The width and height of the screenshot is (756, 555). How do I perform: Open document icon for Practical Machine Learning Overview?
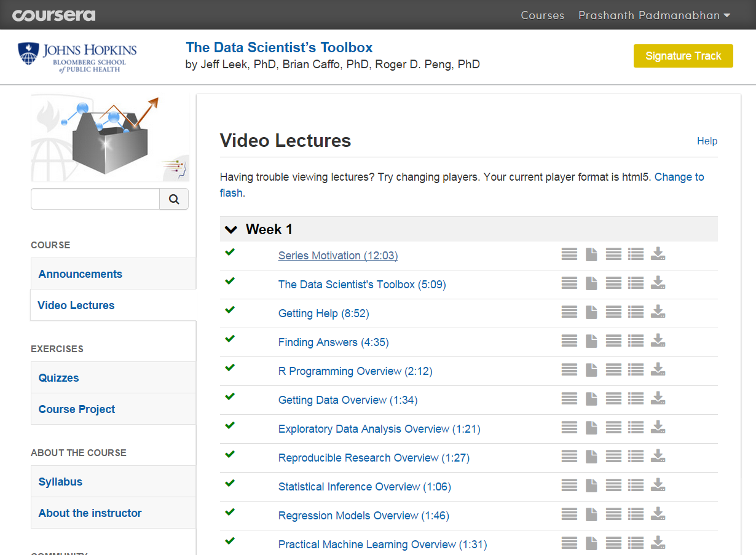(591, 543)
